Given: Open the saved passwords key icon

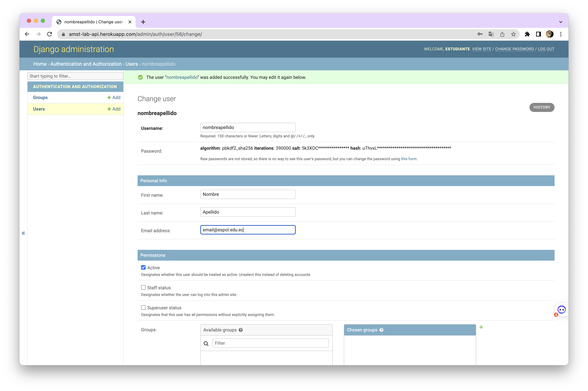Looking at the screenshot, I should [480, 34].
